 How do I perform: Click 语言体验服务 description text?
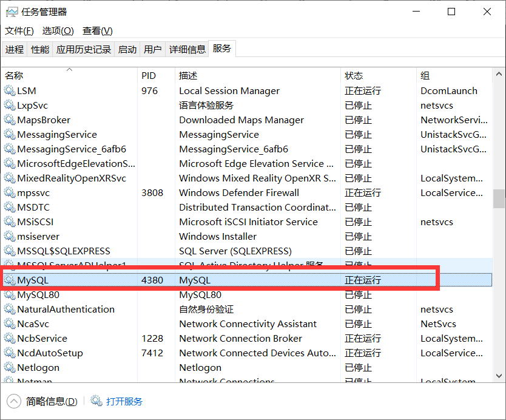206,105
